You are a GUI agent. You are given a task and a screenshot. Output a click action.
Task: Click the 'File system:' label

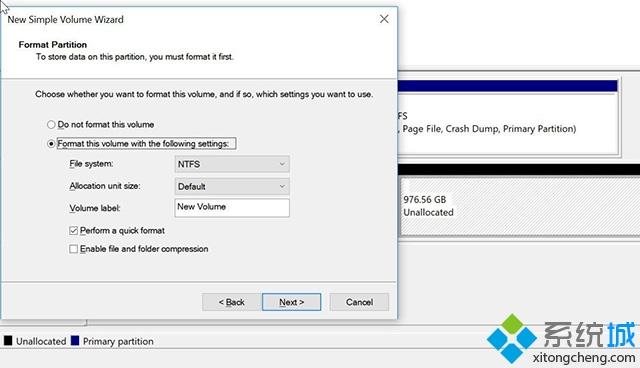pyautogui.click(x=91, y=164)
